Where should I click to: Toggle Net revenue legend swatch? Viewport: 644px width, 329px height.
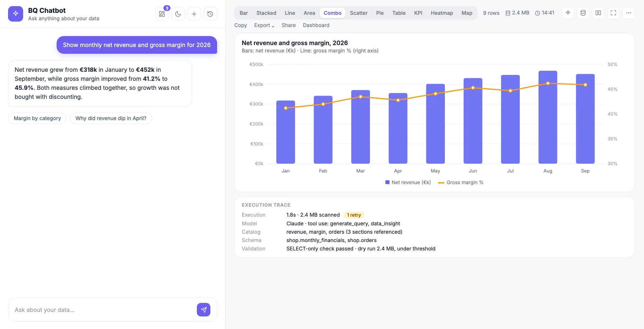(x=387, y=182)
